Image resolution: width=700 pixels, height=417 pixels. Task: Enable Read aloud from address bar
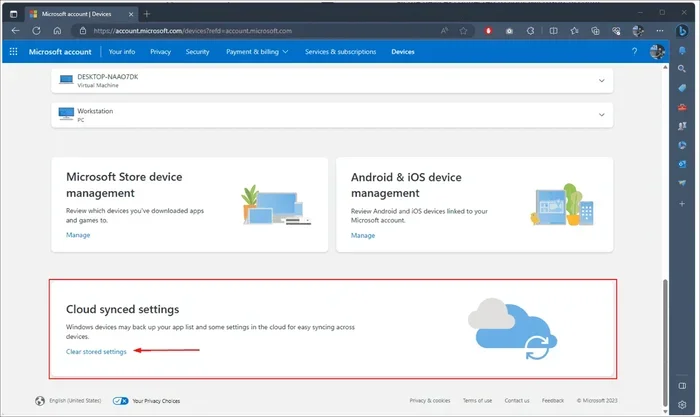pyautogui.click(x=444, y=31)
